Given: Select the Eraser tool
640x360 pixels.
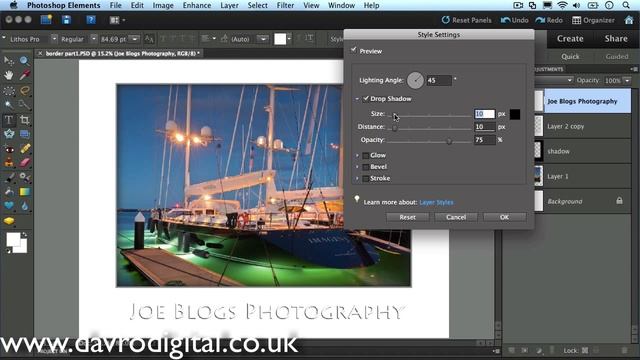Looking at the screenshot, I should [24, 163].
